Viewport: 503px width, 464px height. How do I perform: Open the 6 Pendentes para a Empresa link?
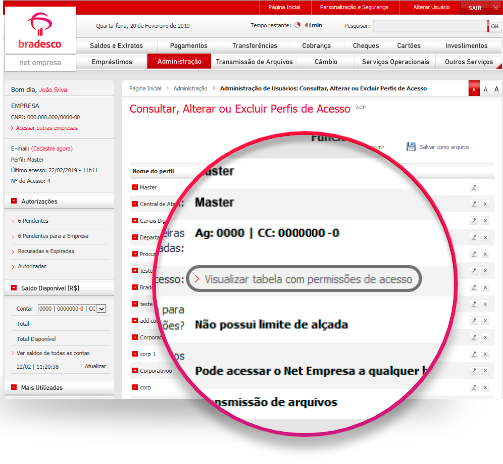(x=53, y=236)
